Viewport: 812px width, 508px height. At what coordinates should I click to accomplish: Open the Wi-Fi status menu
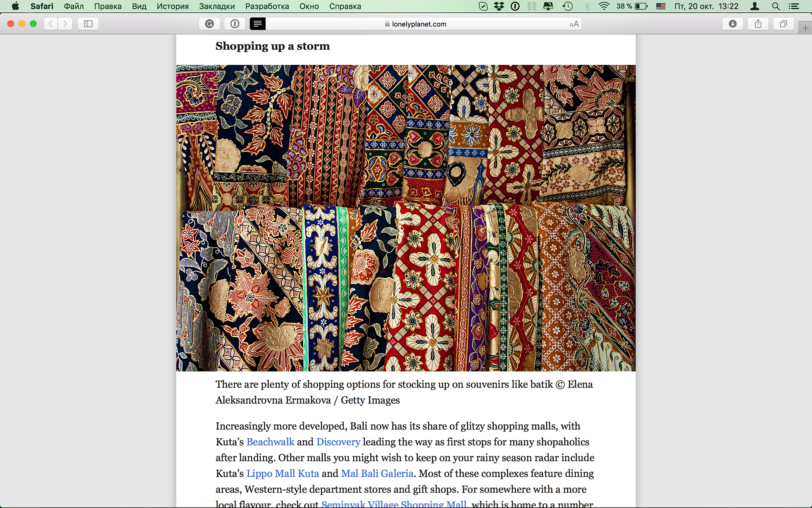tap(604, 6)
